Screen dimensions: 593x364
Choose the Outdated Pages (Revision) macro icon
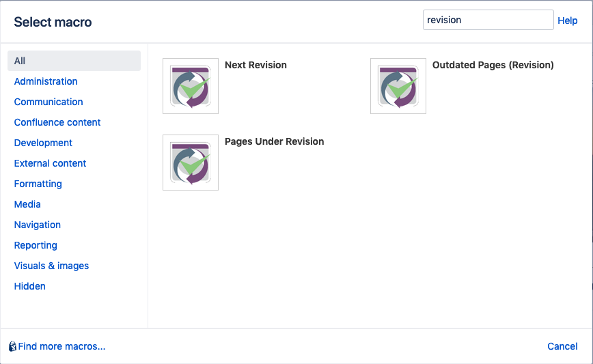398,86
